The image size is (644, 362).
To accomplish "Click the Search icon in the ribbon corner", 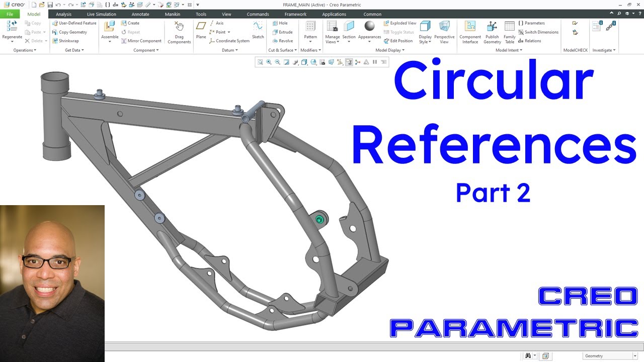I will (x=618, y=14).
